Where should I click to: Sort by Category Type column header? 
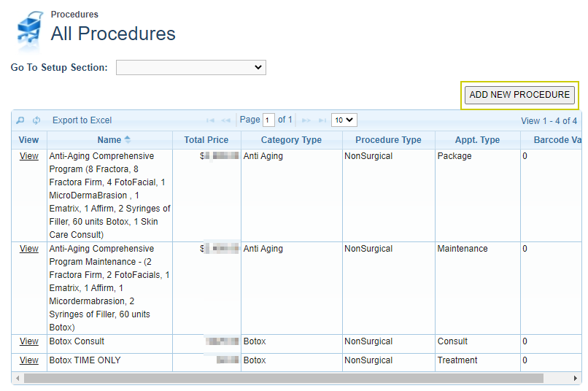click(291, 140)
